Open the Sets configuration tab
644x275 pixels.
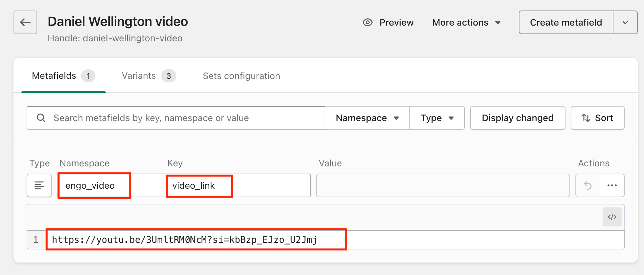click(241, 76)
